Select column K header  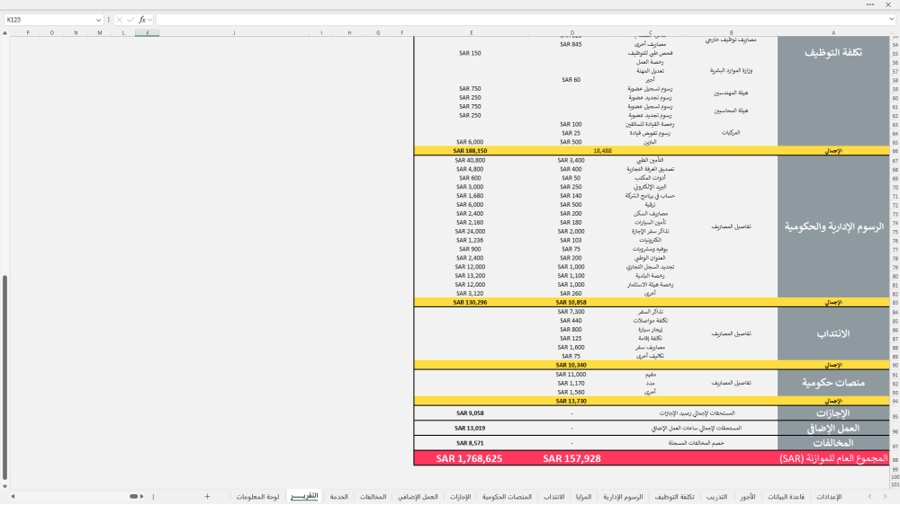148,33
